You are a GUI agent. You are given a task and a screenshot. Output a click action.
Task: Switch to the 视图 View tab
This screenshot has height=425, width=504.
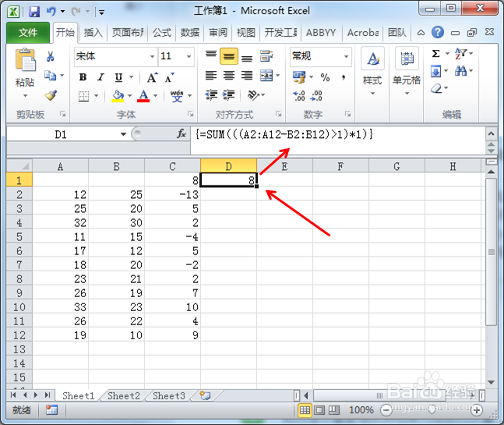point(246,33)
